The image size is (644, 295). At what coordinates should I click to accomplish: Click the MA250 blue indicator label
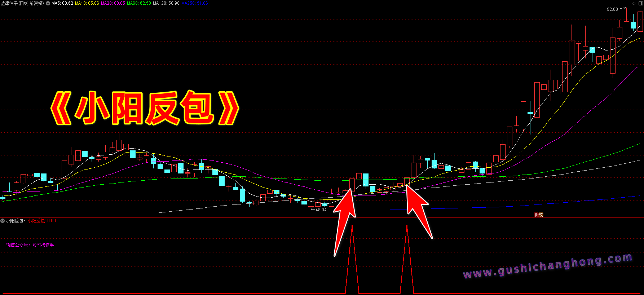click(194, 3)
